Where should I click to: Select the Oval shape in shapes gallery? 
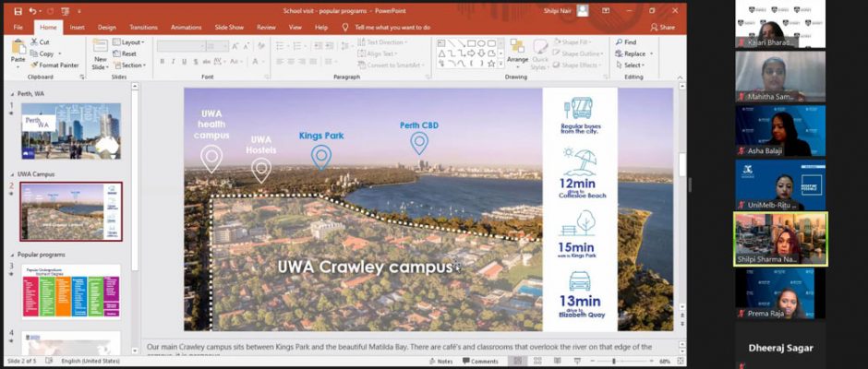[x=481, y=42]
